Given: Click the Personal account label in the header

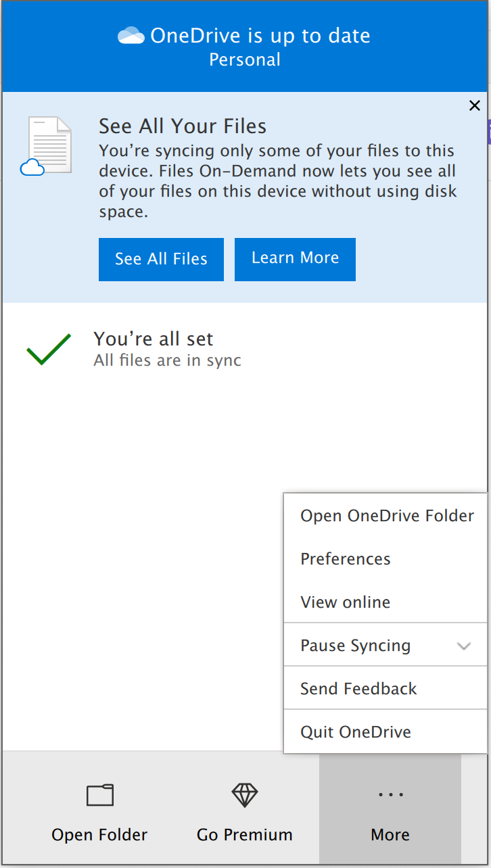Looking at the screenshot, I should point(245,60).
